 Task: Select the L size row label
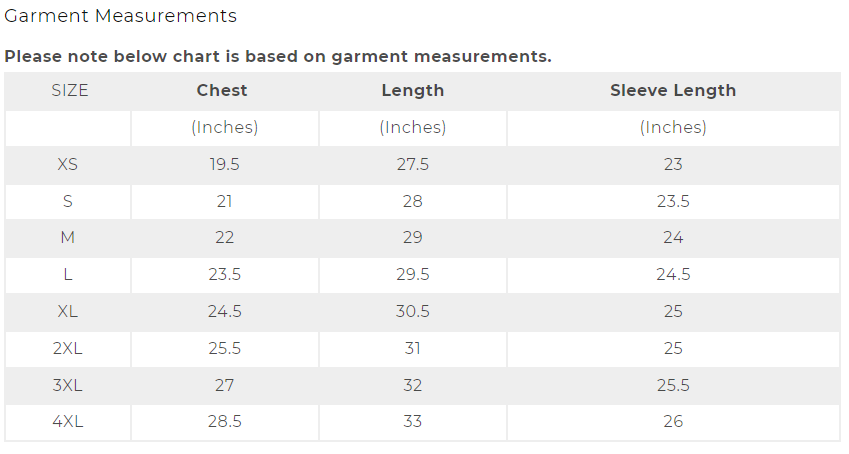(x=68, y=274)
